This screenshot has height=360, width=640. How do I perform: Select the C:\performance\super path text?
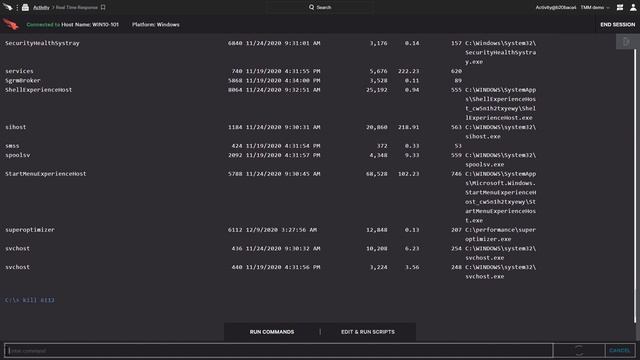pos(500,230)
